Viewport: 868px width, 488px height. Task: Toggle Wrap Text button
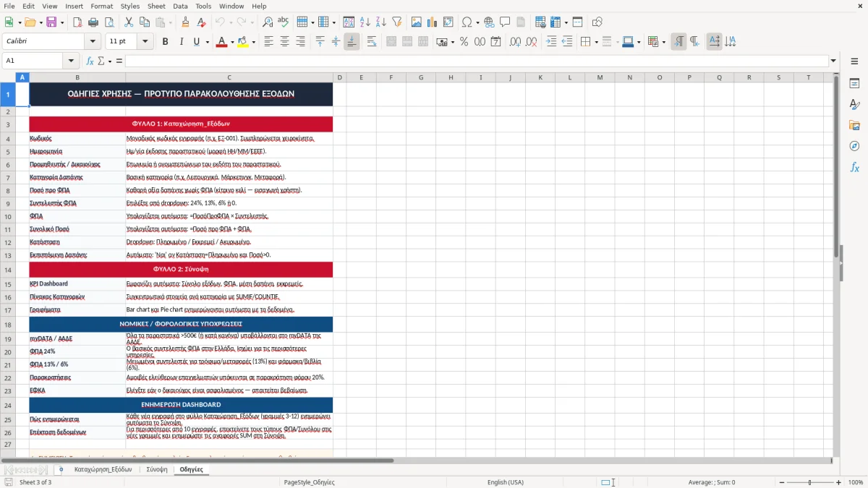pyautogui.click(x=372, y=42)
